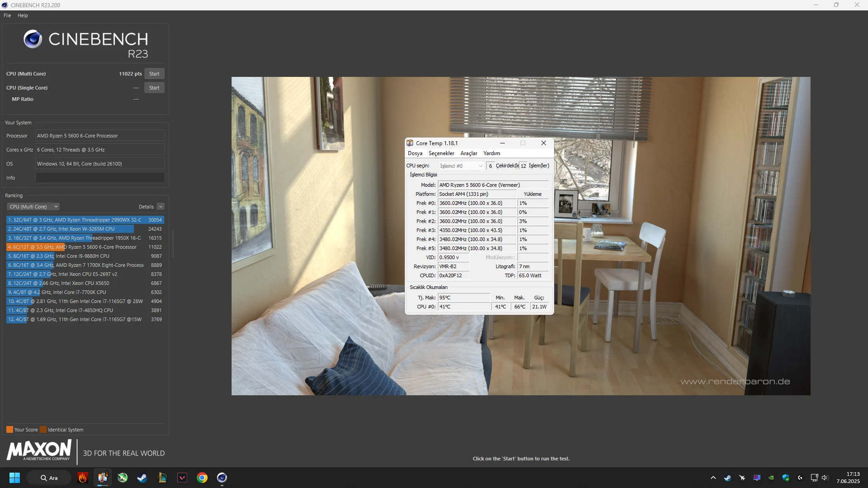Open the Araçlar menu in Core Temp
Screen dimensions: 868x488
pyautogui.click(x=469, y=153)
